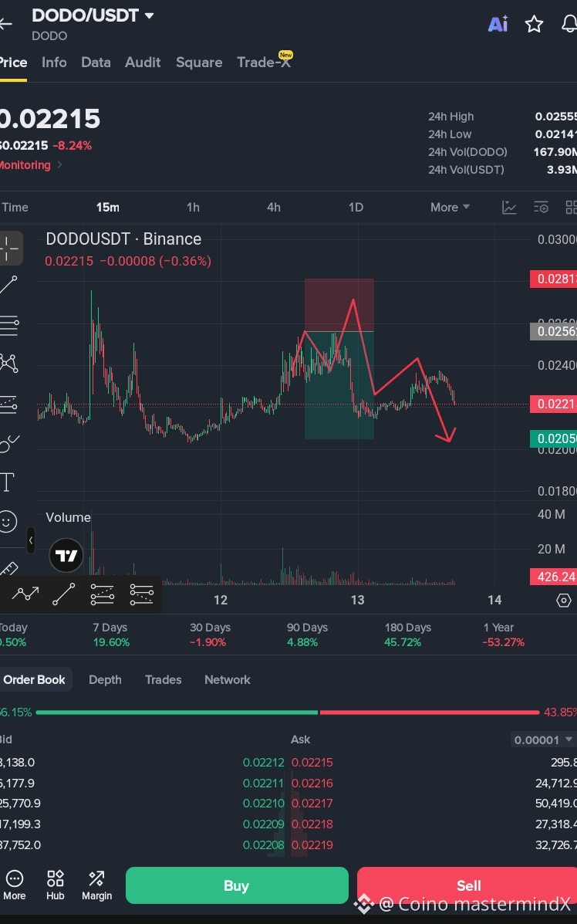
Task: Choose the dashed diagonal channel tool in popup
Action: tap(103, 594)
